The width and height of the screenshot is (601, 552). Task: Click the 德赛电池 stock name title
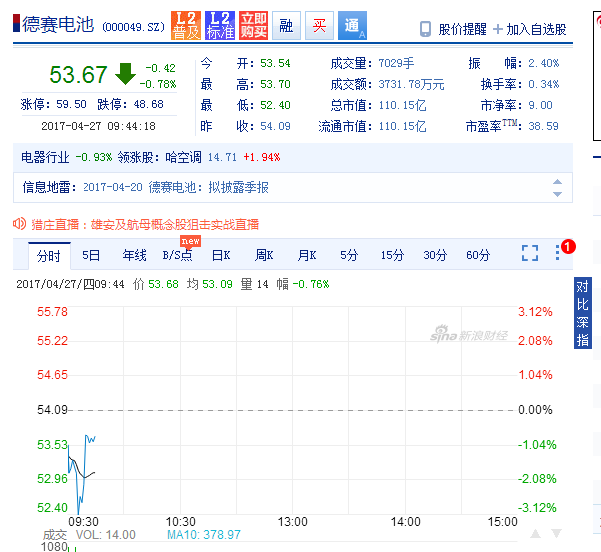[57, 25]
